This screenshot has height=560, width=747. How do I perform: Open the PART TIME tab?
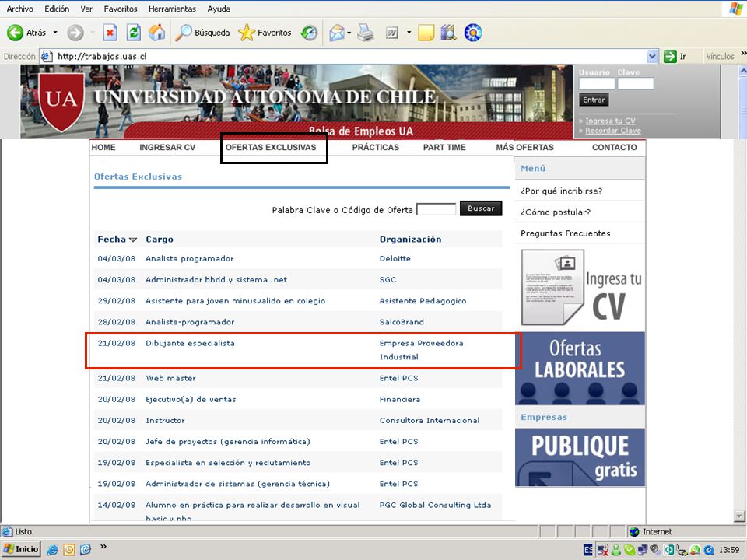click(x=444, y=148)
